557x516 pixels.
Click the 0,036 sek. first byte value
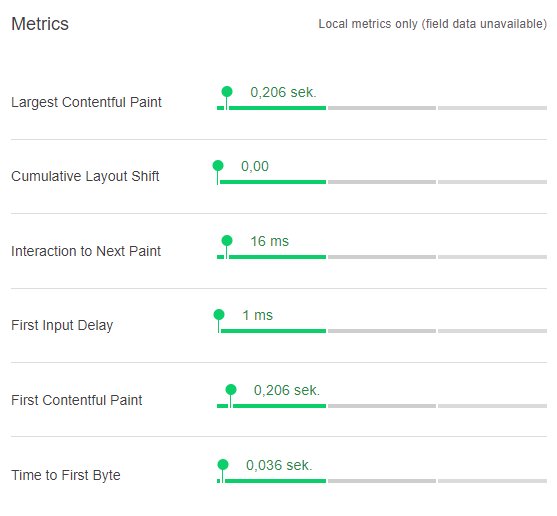(x=279, y=465)
